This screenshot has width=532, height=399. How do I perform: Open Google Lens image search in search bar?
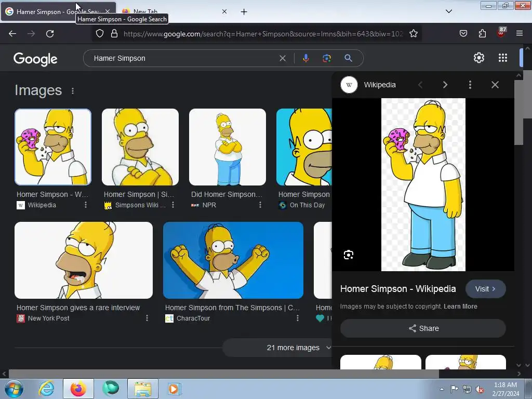tap(327, 58)
